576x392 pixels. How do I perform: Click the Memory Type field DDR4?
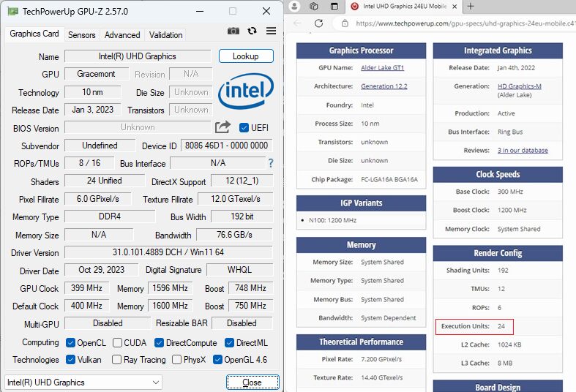(110, 216)
